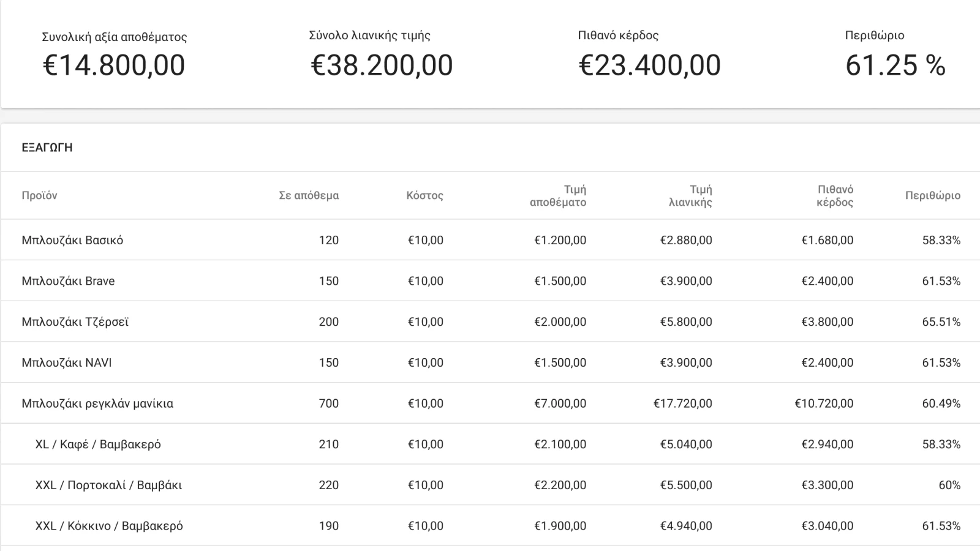Select variant XXL / Κόκκινο / Βαμβακερό
The image size is (980, 551).
[109, 526]
